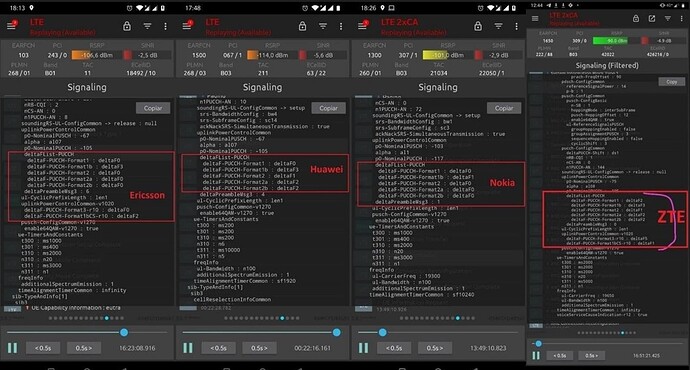Click replay slider handle on Ericsson screen
The width and height of the screenshot is (690, 370).
(124, 332)
